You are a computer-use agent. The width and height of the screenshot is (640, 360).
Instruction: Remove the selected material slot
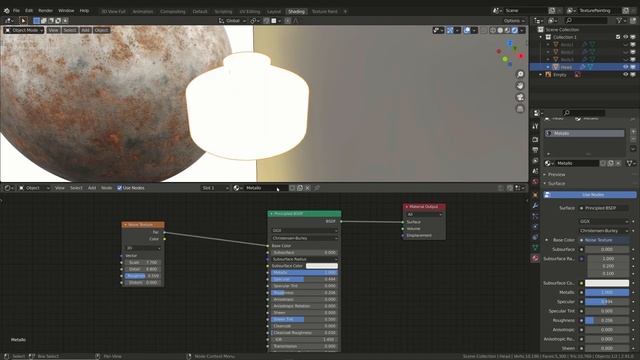coord(633,139)
